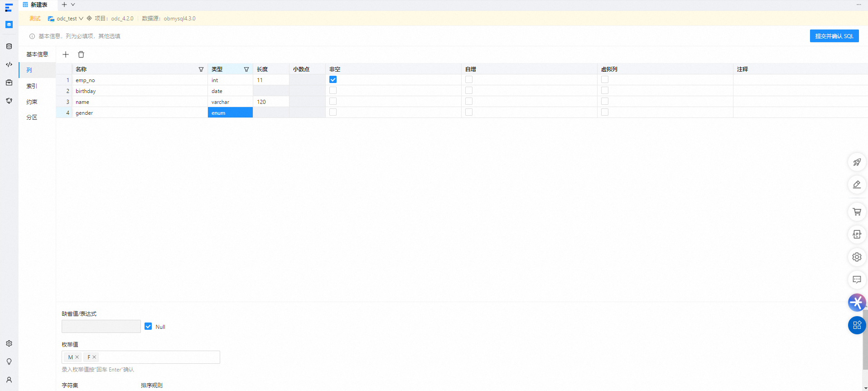Click the top-right more options ellipsis
This screenshot has height=391, width=868.
coord(858,5)
